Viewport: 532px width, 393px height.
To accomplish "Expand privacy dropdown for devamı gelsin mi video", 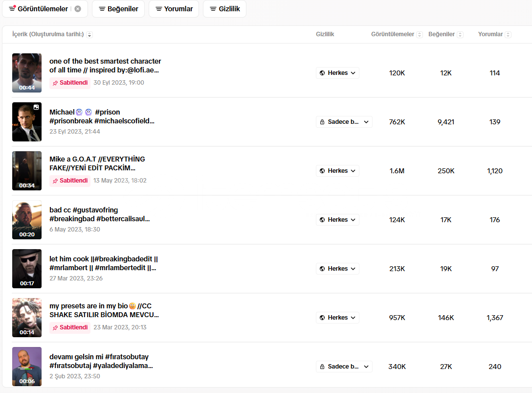I will coord(344,367).
